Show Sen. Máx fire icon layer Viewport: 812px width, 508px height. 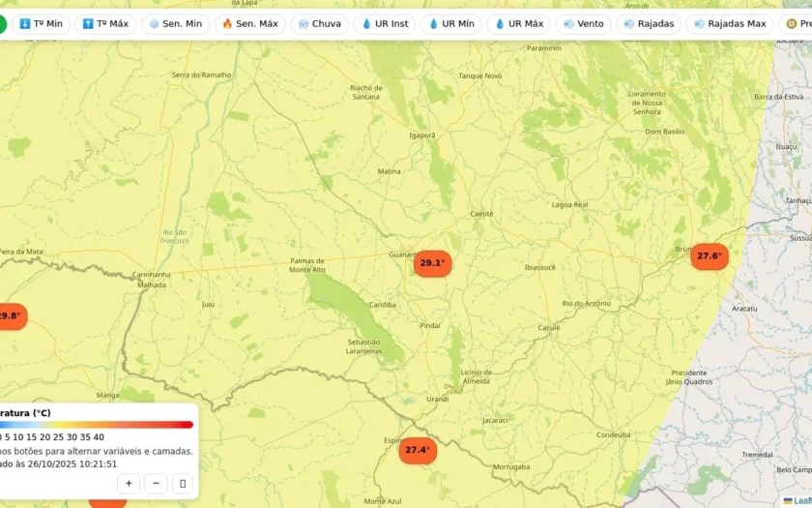[250, 24]
